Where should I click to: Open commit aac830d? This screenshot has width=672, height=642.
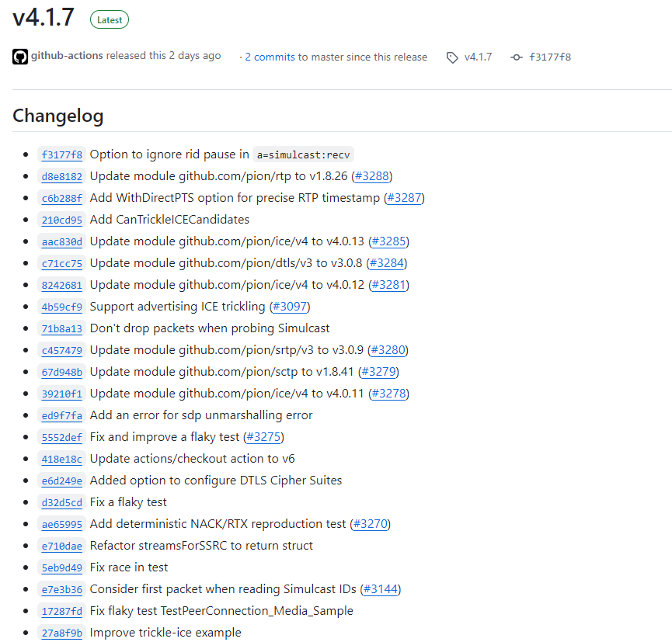(x=61, y=242)
